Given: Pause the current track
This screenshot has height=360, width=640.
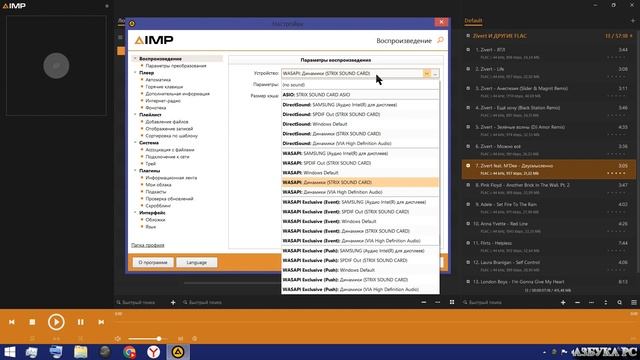Looking at the screenshot, I should point(80,322).
